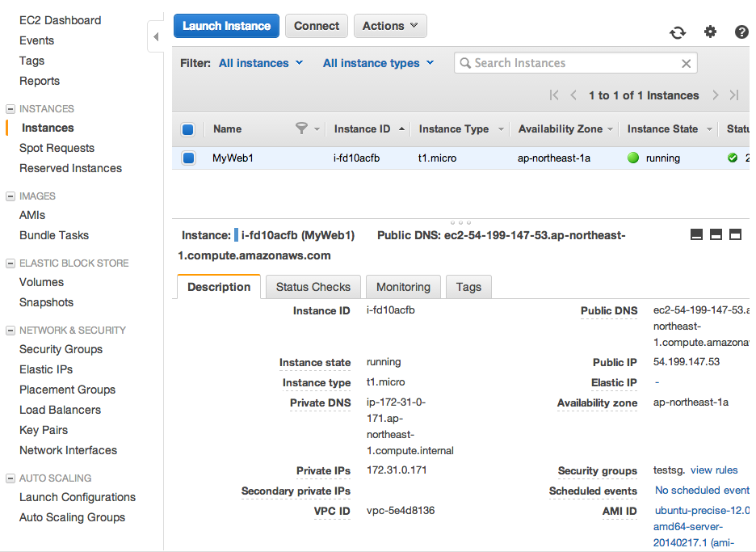Go to next page of instances
The image size is (756, 552).
(x=716, y=95)
